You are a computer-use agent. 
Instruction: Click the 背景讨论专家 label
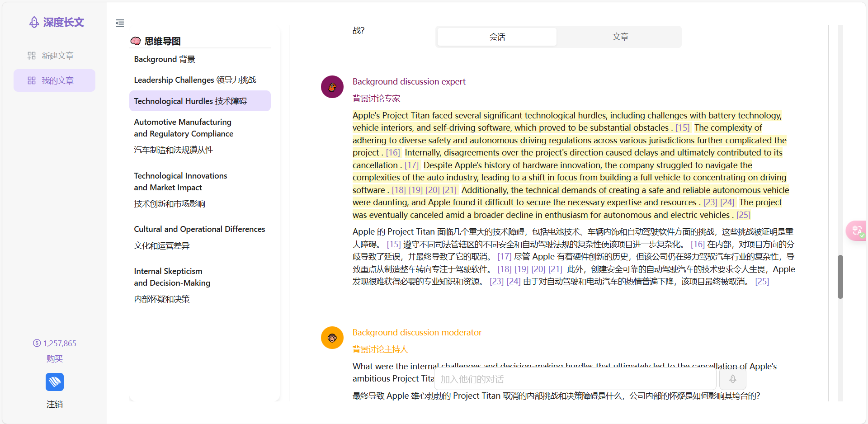click(x=377, y=99)
